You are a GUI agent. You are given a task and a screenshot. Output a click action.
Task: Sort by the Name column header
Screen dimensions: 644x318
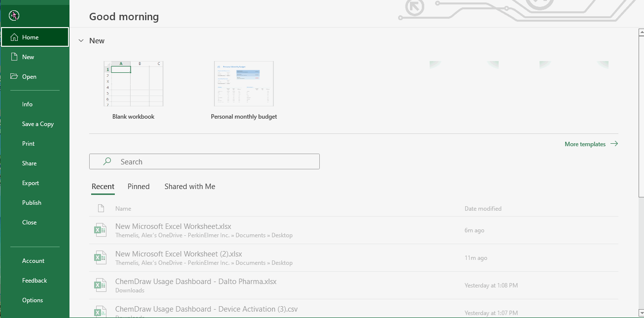[123, 209]
